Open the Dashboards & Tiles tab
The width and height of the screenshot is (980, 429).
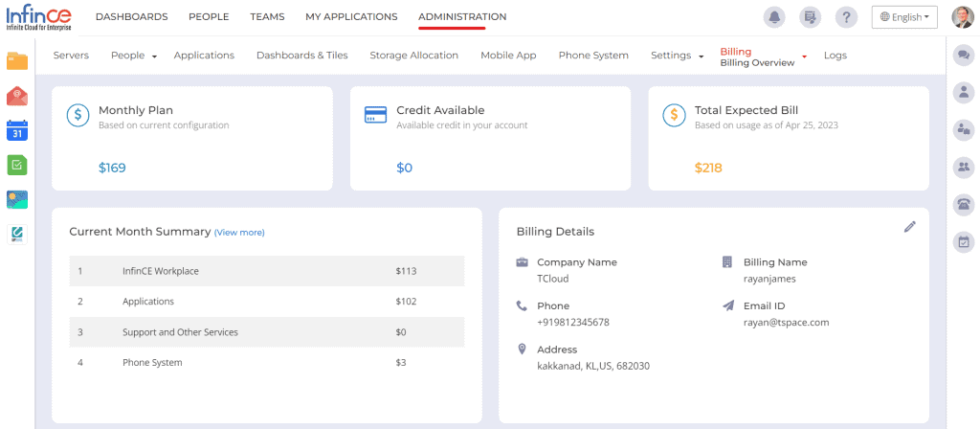(x=301, y=55)
